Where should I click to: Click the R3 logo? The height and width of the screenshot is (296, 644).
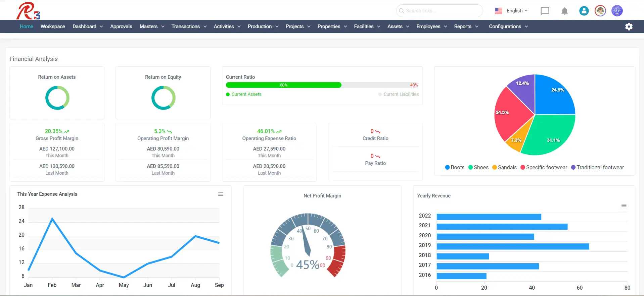coord(28,11)
